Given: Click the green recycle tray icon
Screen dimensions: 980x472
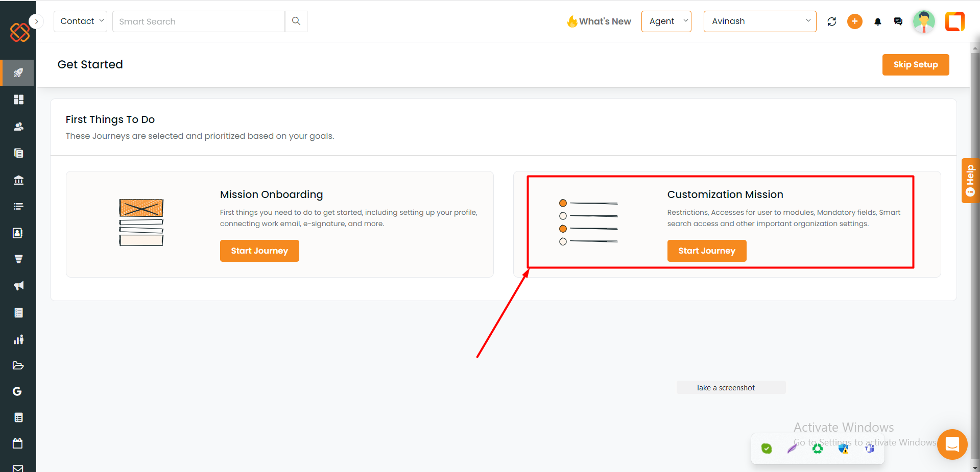Looking at the screenshot, I should (x=818, y=449).
